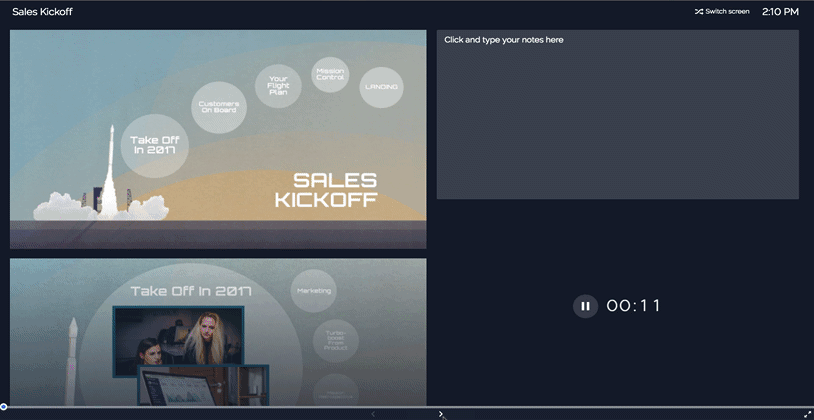Screen dimensions: 814x420
Task: Click the 2:10 PM clock display
Action: 780,11
